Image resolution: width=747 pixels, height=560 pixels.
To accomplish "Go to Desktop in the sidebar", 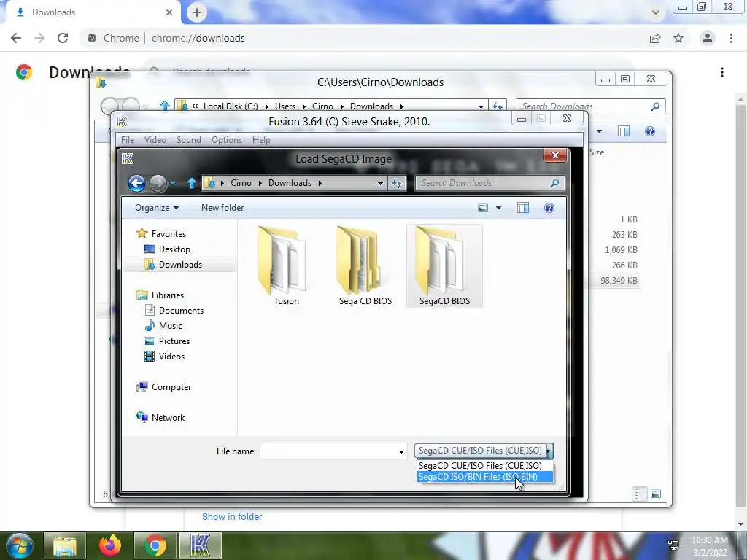I will 174,249.
